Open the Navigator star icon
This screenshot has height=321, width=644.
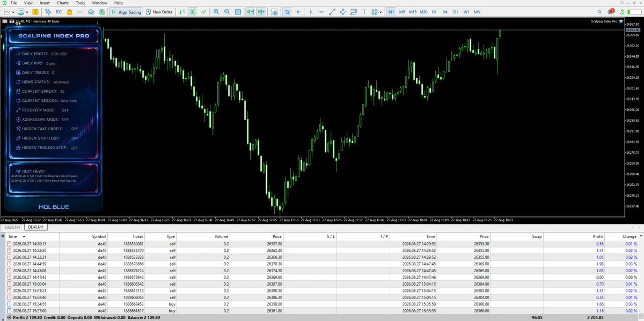point(48,12)
